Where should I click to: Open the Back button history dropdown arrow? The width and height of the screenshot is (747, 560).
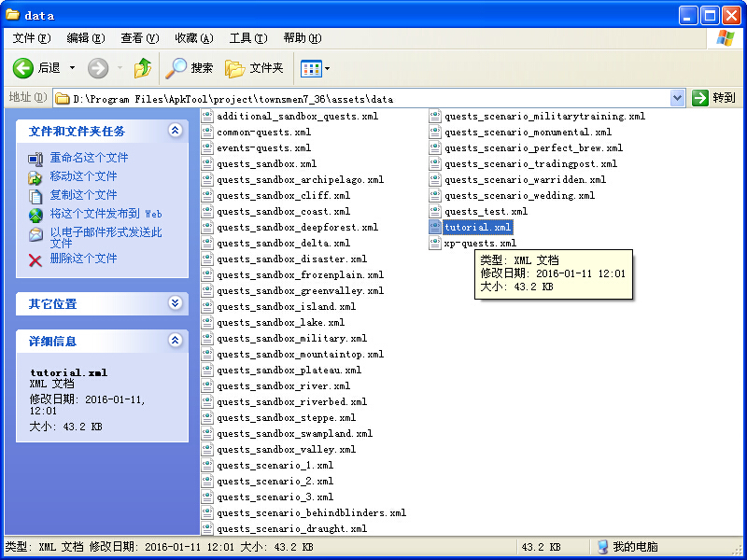[x=73, y=68]
